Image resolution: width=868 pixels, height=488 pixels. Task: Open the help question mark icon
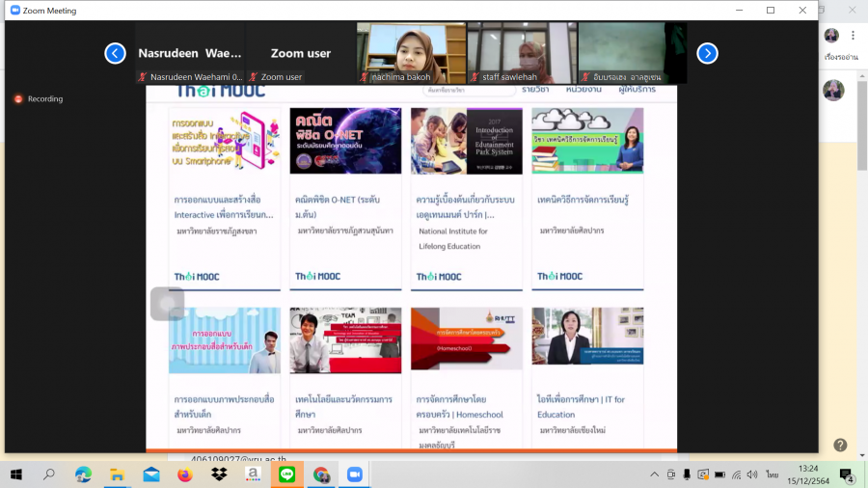pyautogui.click(x=840, y=445)
